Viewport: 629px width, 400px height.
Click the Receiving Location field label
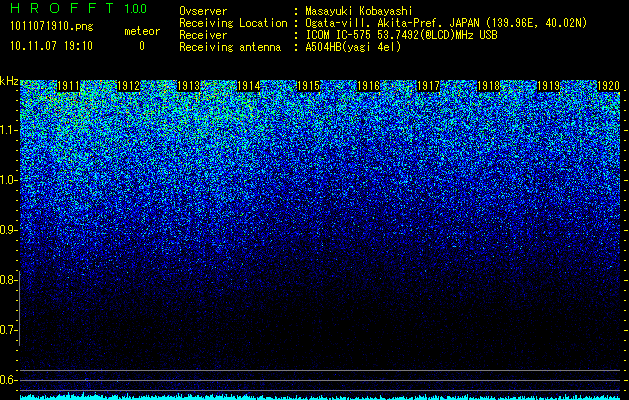(x=233, y=23)
